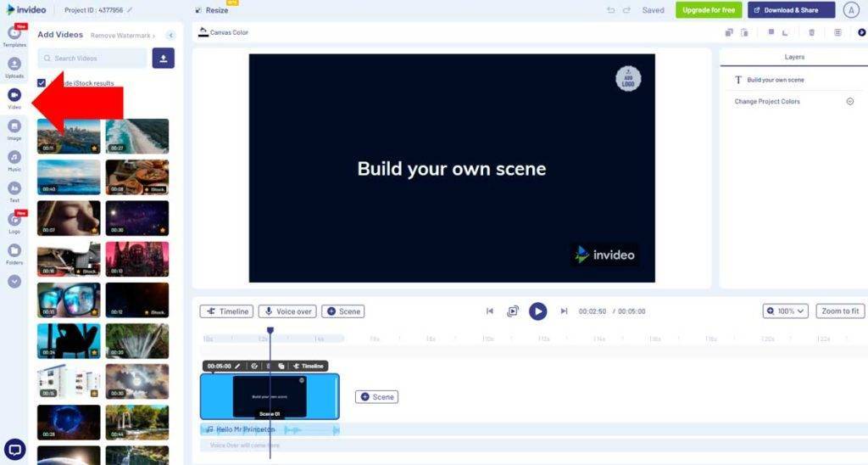This screenshot has height=465, width=868.
Task: Open the account avatar menu
Action: [851, 10]
